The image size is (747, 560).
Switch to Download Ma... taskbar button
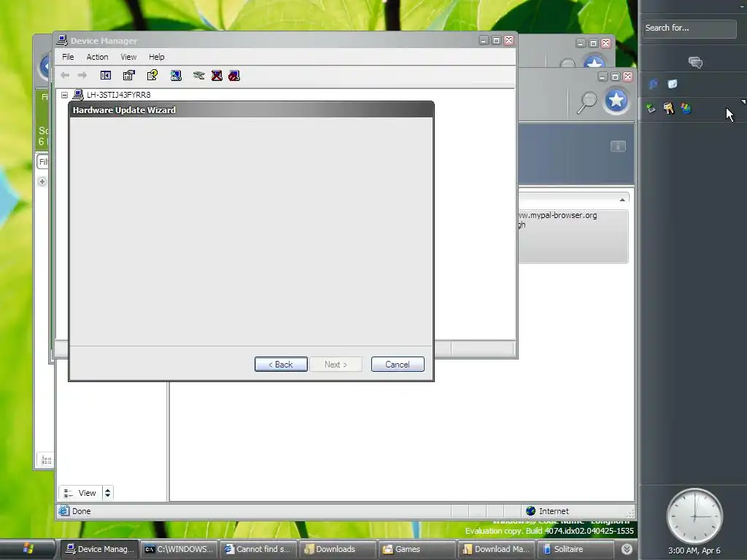(x=496, y=549)
